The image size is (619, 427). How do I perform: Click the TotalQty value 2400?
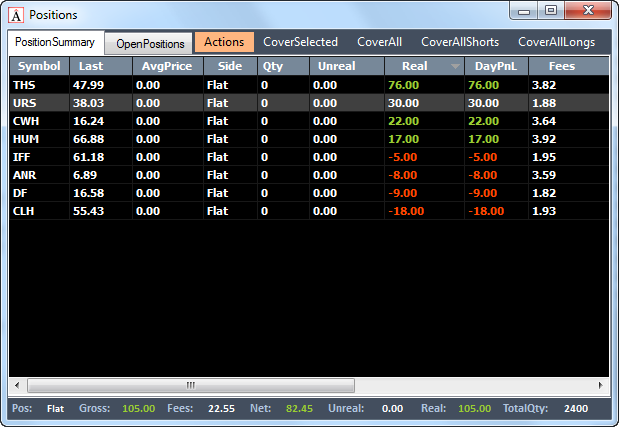click(x=576, y=408)
